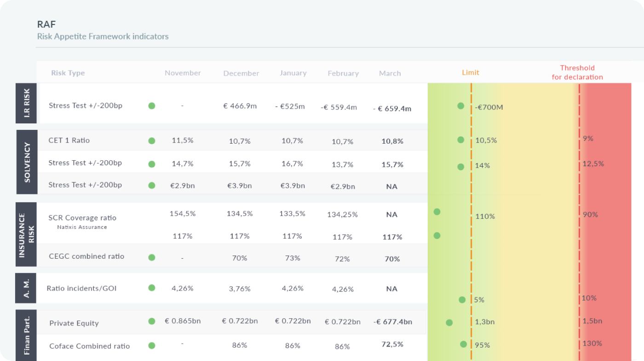Select the 3,76% December incidents value
Viewport: 644px width, 361px height.
(240, 289)
